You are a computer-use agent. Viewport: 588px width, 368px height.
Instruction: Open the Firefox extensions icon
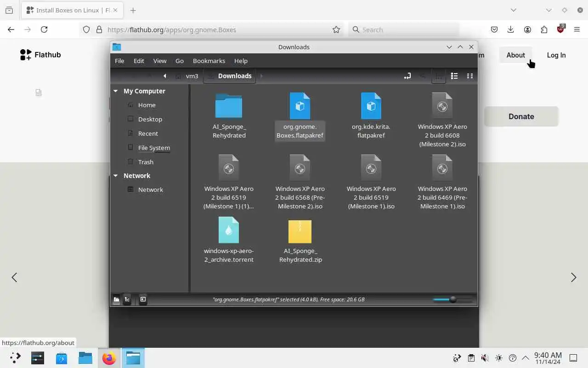pos(544,29)
